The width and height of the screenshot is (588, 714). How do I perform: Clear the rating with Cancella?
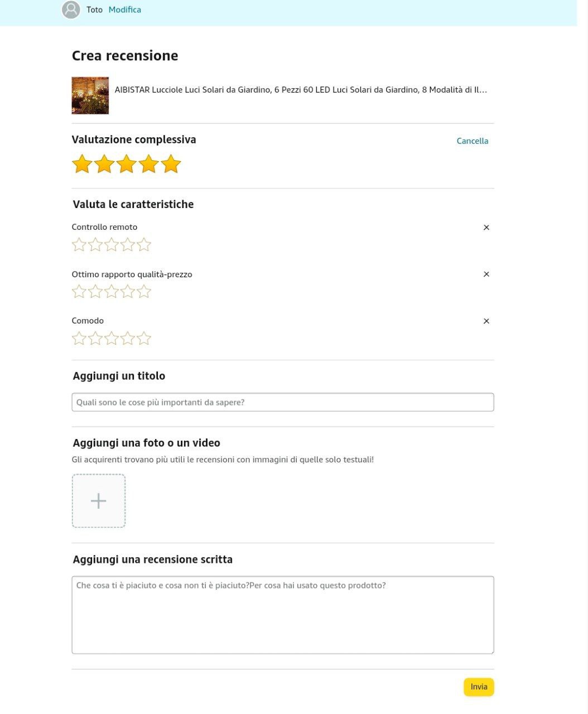click(x=473, y=141)
